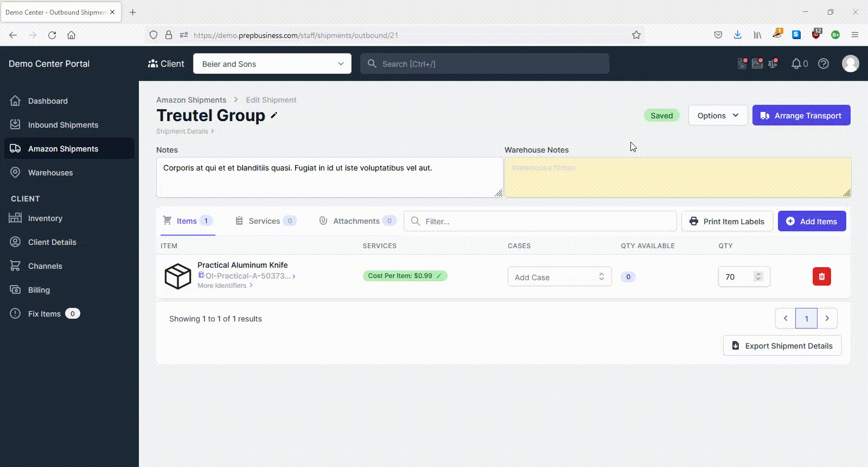Click the Filter items input field

click(x=540, y=221)
